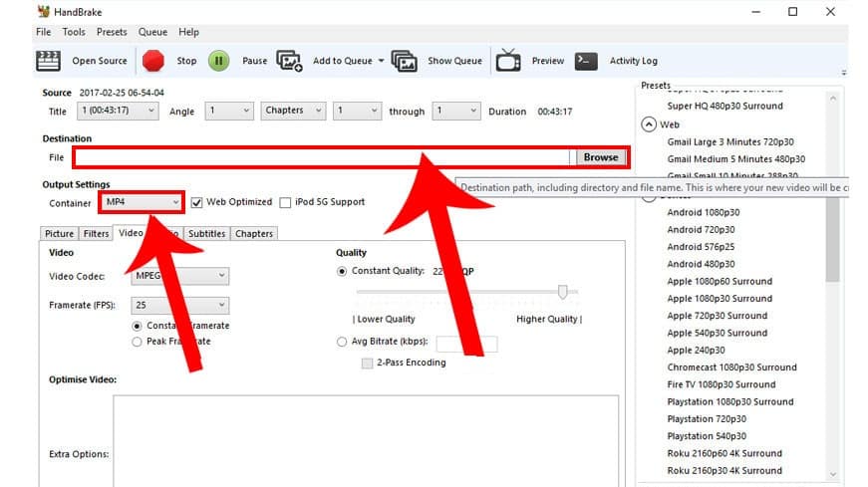Click the red Stop encode icon

click(x=152, y=61)
